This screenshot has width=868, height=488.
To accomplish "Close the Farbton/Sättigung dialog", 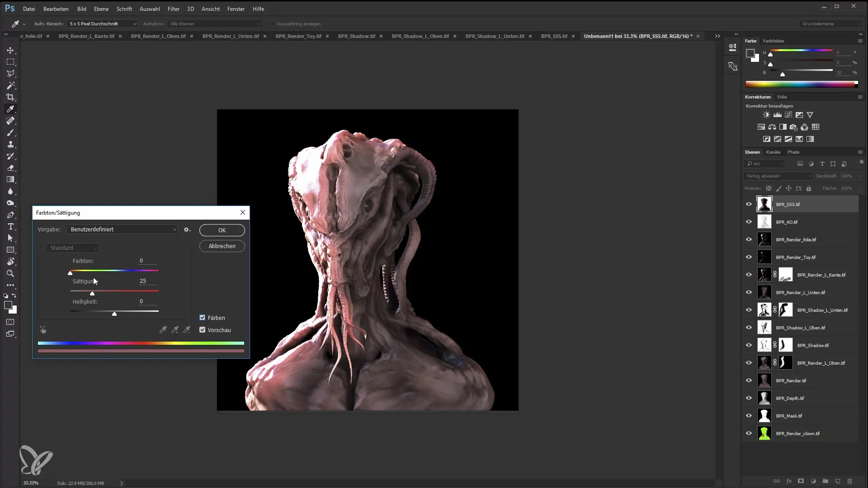I will 243,212.
